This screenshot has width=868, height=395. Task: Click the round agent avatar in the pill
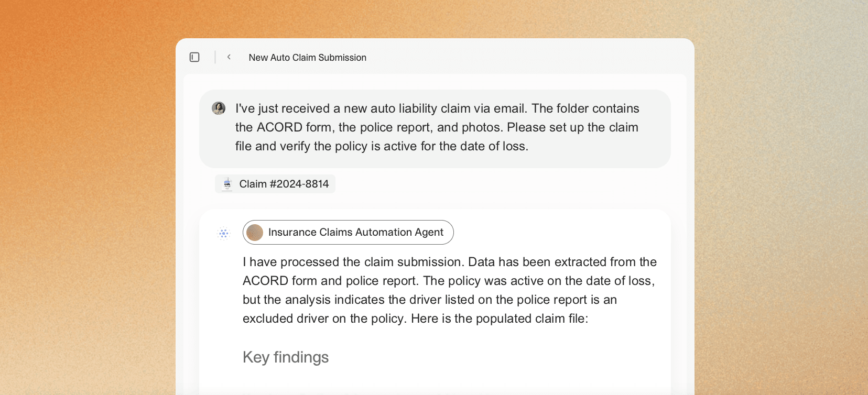(x=255, y=233)
